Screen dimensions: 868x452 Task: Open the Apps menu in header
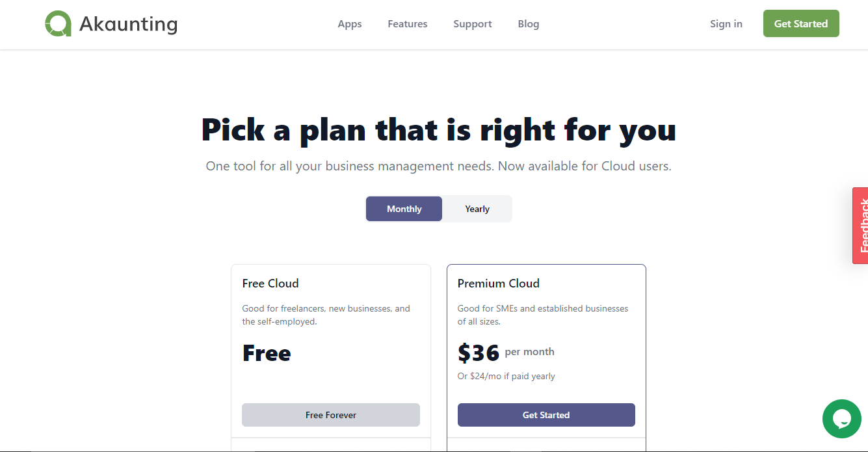click(x=349, y=24)
